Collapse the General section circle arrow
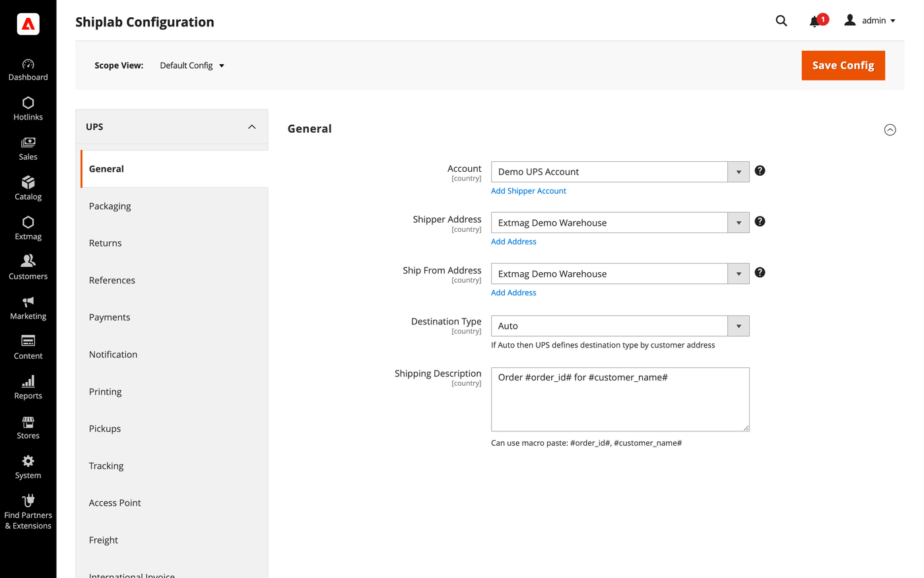Image resolution: width=924 pixels, height=578 pixels. (x=890, y=129)
